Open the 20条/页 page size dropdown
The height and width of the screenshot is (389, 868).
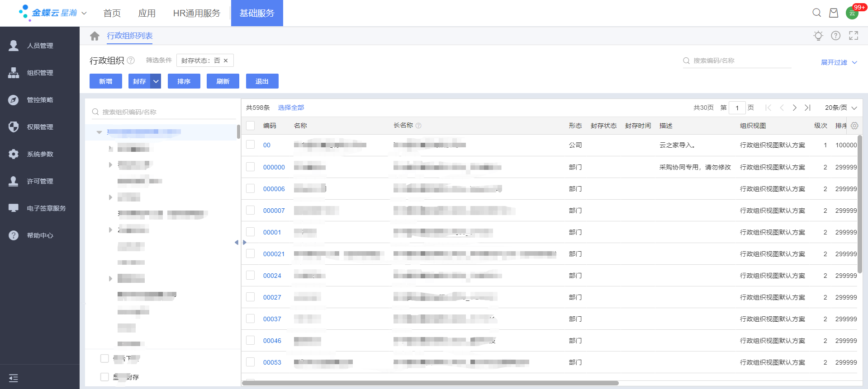[840, 108]
